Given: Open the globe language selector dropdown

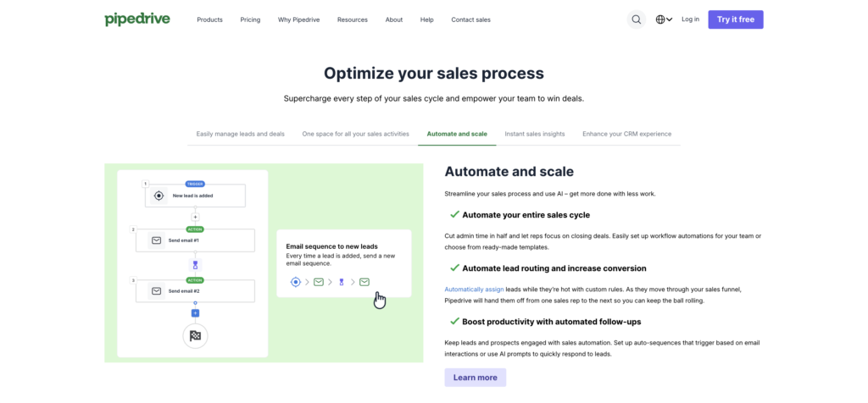Looking at the screenshot, I should coord(664,19).
